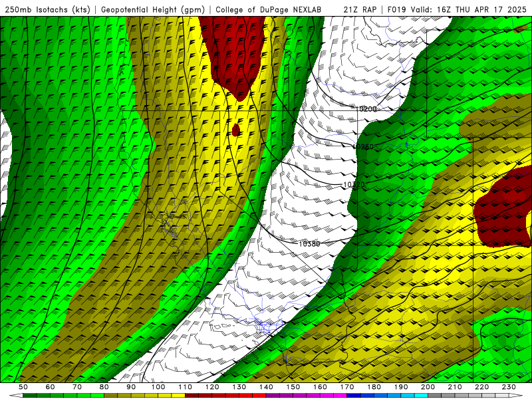Click the 'F019' forecast hour text
This screenshot has height=399, width=532.
(397, 9)
